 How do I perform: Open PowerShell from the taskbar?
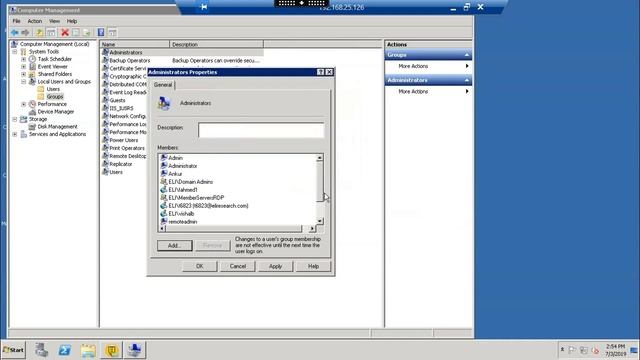point(64,350)
